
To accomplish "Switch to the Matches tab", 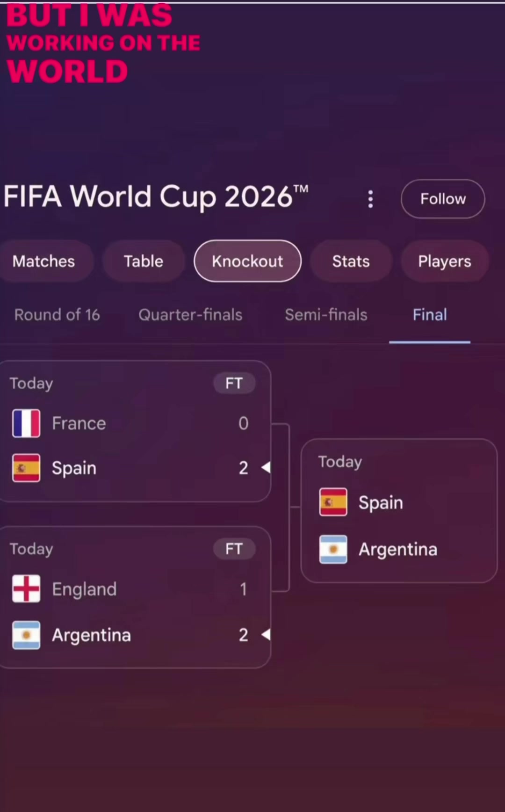I will [x=43, y=261].
